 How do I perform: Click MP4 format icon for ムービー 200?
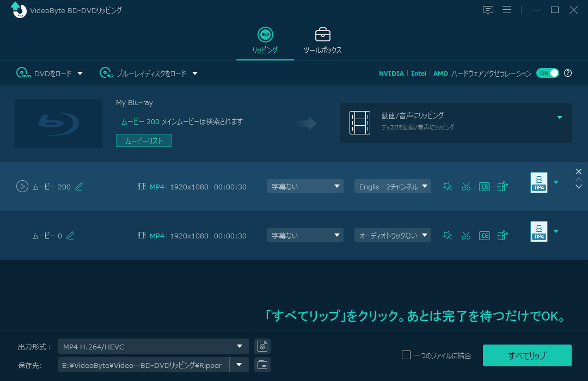[539, 183]
